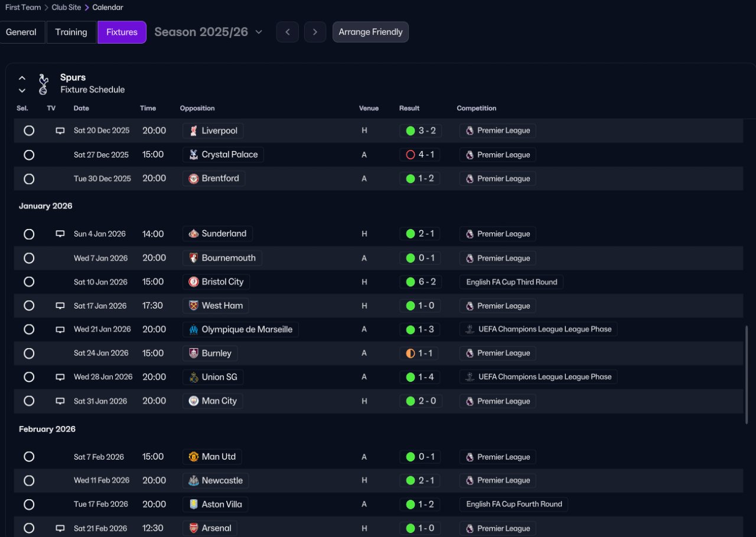Open the 3 - 2 result against Liverpool
The image size is (756, 537).
pos(421,130)
